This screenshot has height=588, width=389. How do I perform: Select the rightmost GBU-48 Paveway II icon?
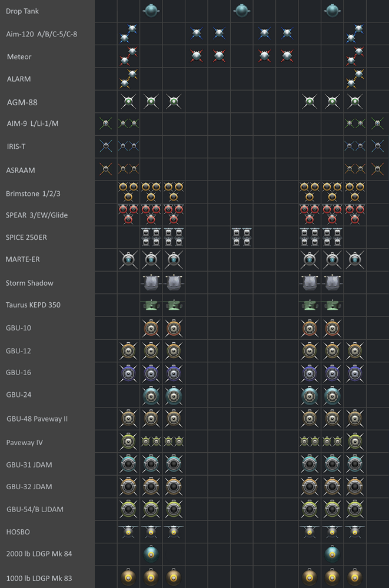(x=355, y=419)
